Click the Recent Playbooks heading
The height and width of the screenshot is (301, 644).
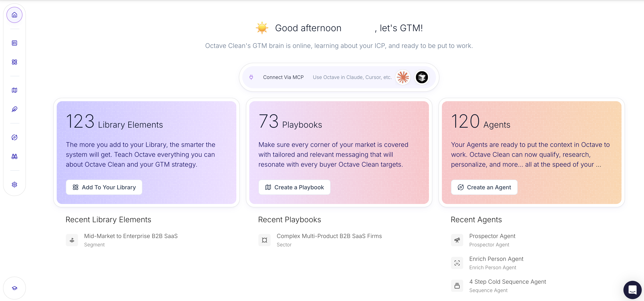[289, 220]
